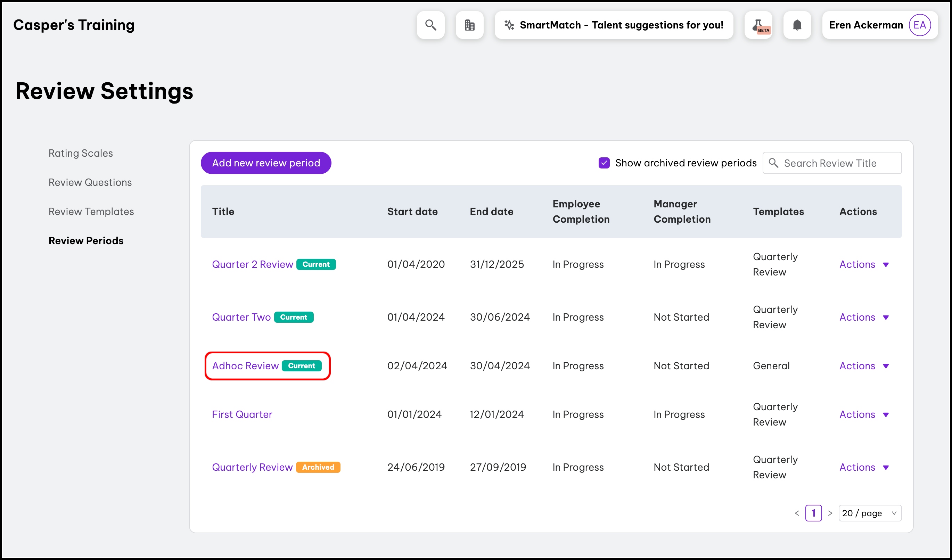
Task: Go to next page arrow
Action: 830,513
